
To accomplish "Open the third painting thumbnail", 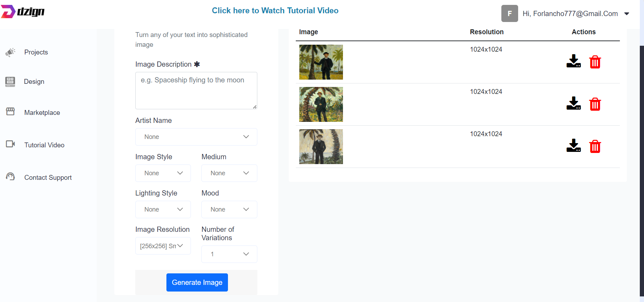I will coord(321,147).
